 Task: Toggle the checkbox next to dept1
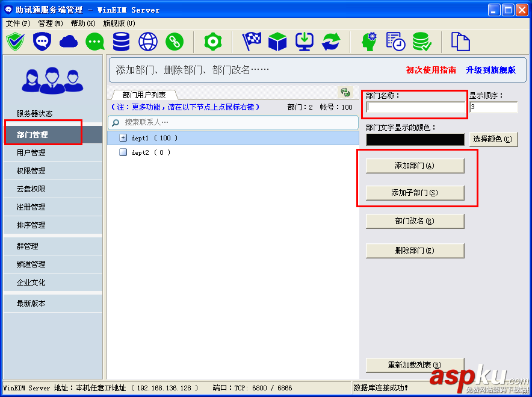[x=123, y=137]
